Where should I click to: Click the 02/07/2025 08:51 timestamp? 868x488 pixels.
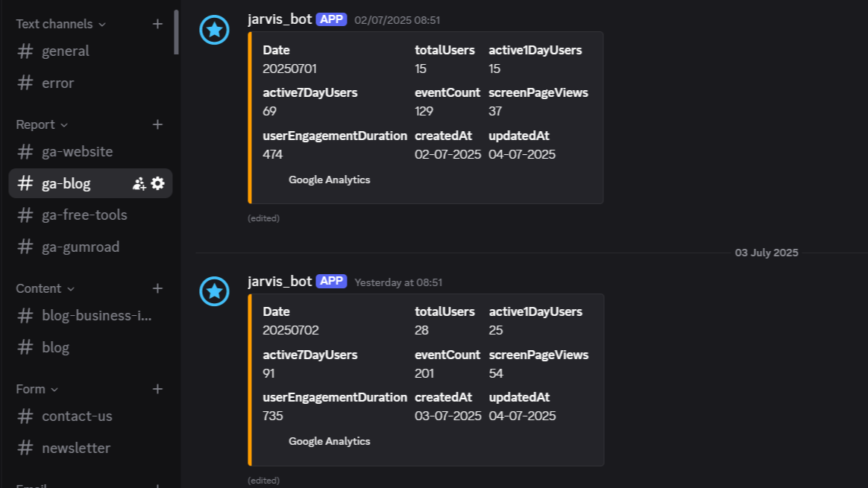pyautogui.click(x=397, y=20)
